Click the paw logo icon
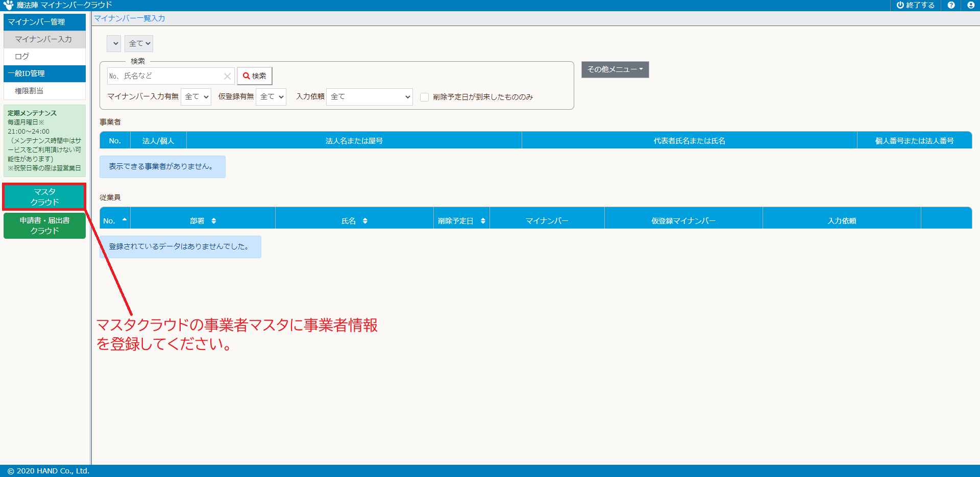This screenshot has width=980, height=477. 8,5
